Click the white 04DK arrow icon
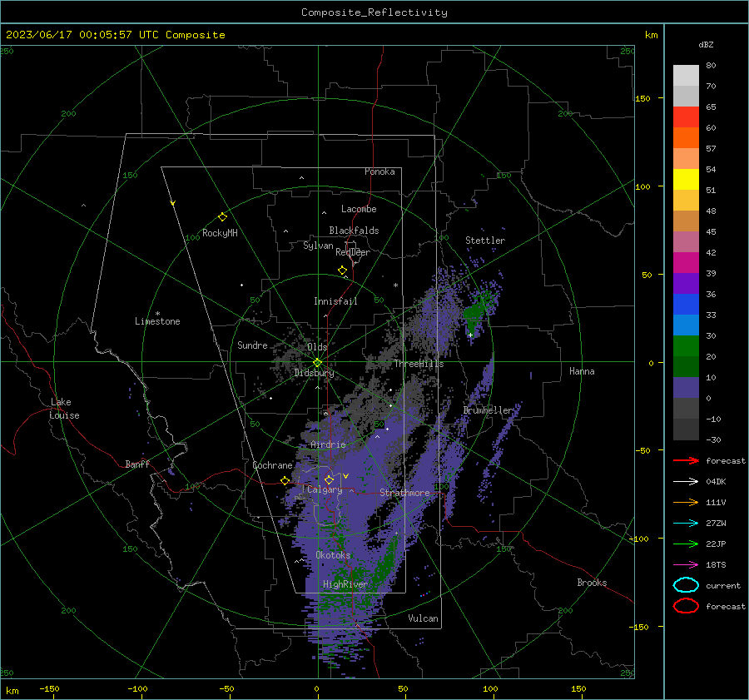This screenshot has height=700, width=749. (x=686, y=482)
